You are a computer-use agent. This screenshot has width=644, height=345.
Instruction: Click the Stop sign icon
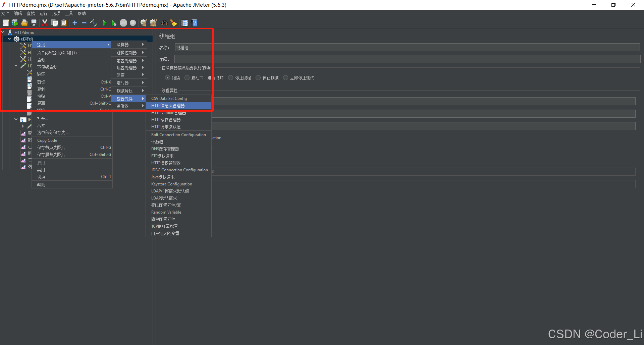pos(123,23)
